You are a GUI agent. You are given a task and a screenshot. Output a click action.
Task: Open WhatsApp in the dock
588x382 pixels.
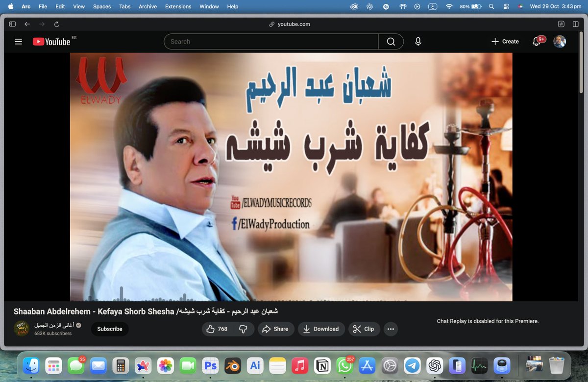tap(345, 365)
